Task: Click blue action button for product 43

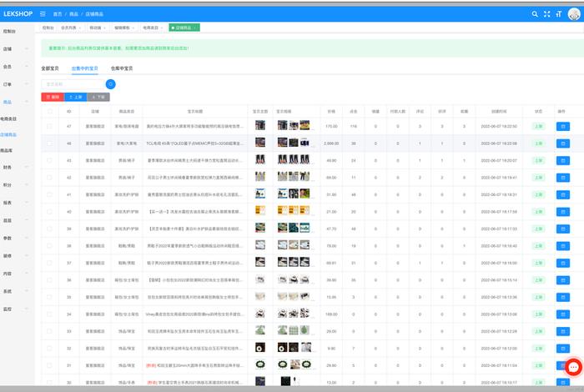Action: point(561,160)
